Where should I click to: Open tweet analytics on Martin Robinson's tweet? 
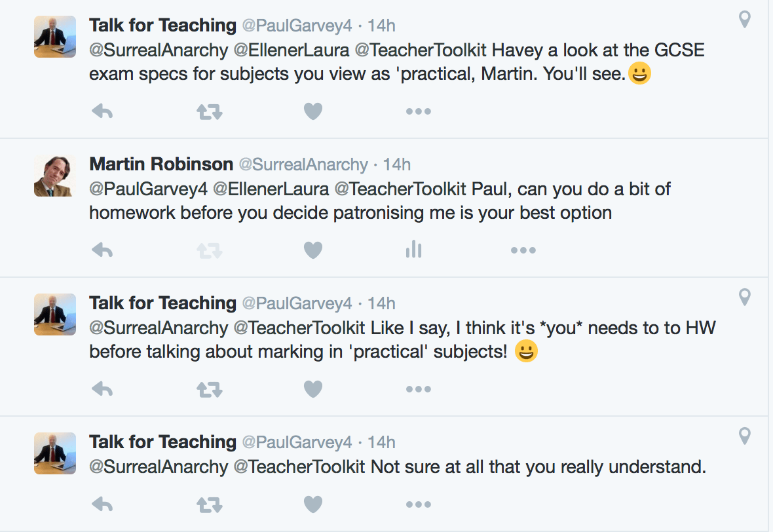tap(413, 250)
